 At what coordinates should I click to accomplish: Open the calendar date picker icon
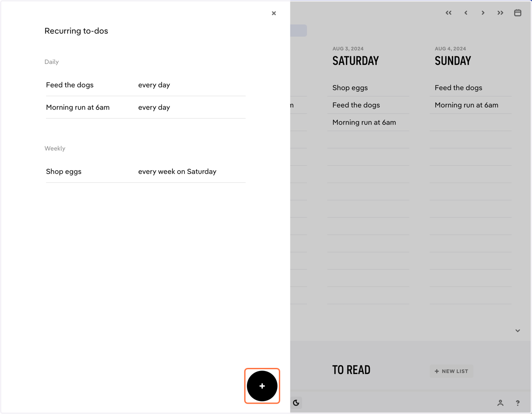point(517,13)
